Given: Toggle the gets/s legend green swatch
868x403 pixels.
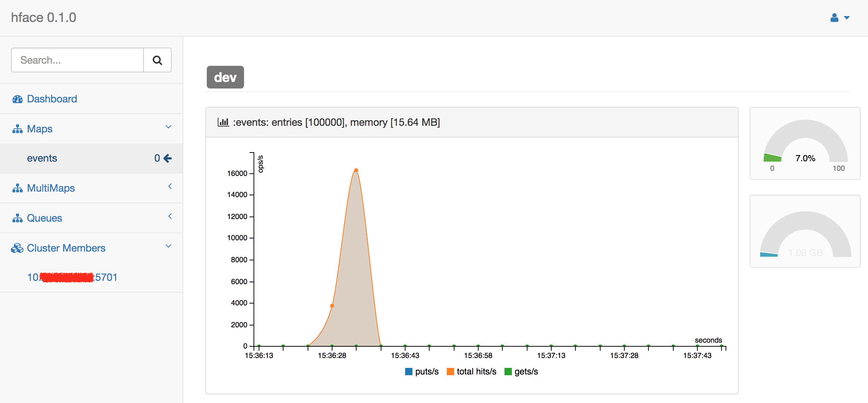Looking at the screenshot, I should coord(508,372).
